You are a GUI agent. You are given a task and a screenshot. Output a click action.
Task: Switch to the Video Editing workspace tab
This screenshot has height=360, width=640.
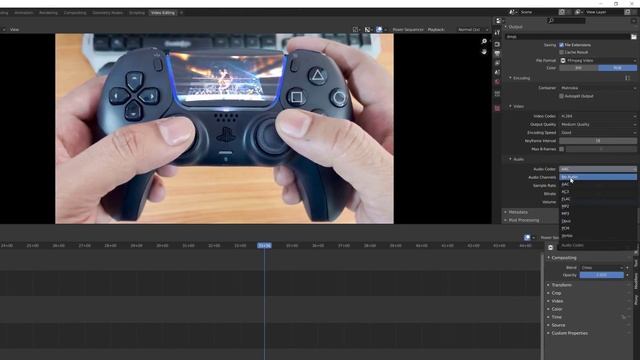coord(163,13)
